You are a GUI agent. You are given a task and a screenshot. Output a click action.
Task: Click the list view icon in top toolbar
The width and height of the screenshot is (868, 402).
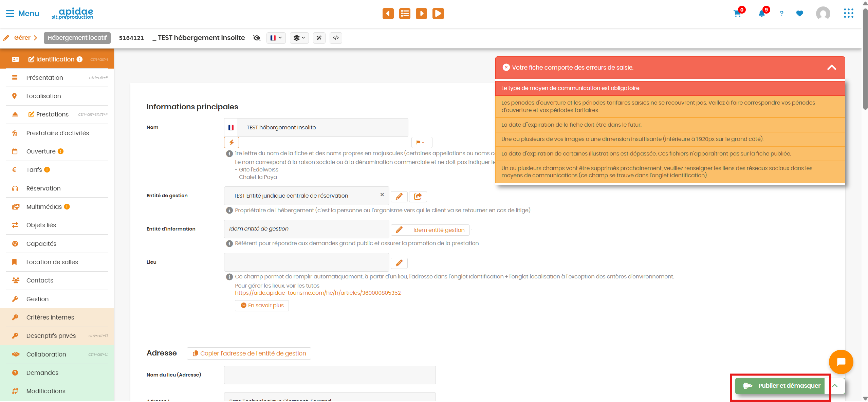405,14
